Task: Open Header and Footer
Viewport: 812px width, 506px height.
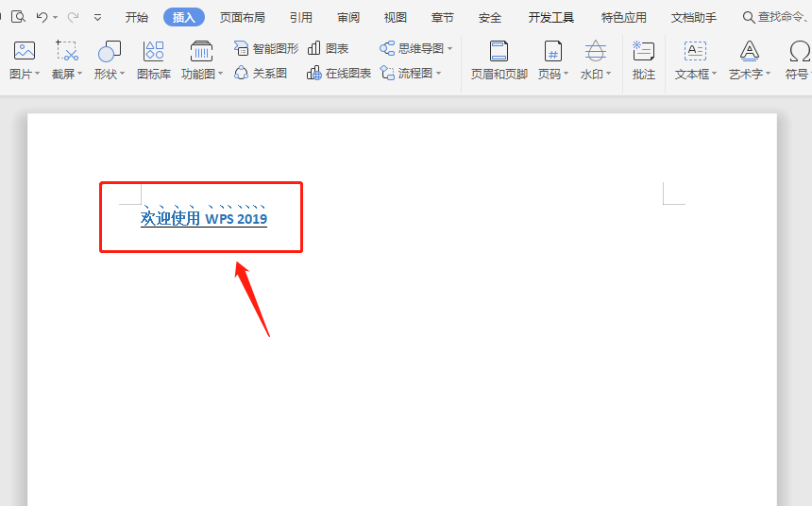Action: (x=499, y=60)
